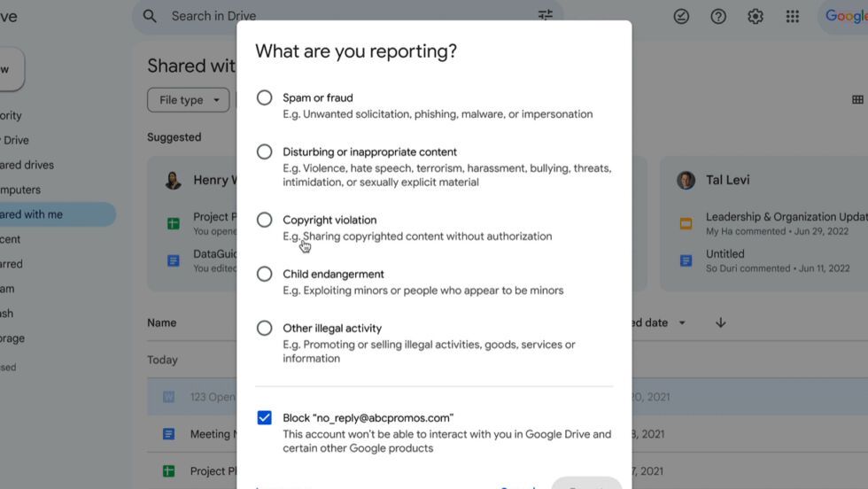Viewport: 868px width, 489px height.
Task: Uncheck Block no_reply@abcpromos.com checkbox
Action: pyautogui.click(x=264, y=417)
